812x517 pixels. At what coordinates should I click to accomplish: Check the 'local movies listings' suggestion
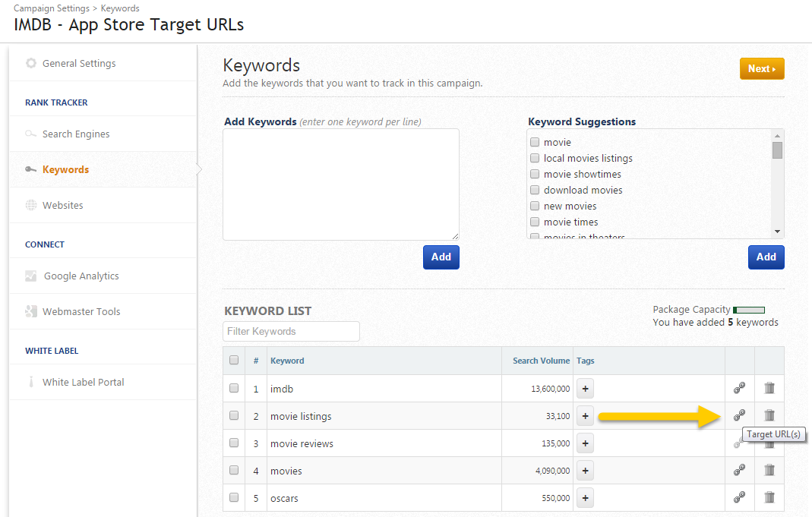tap(536, 159)
